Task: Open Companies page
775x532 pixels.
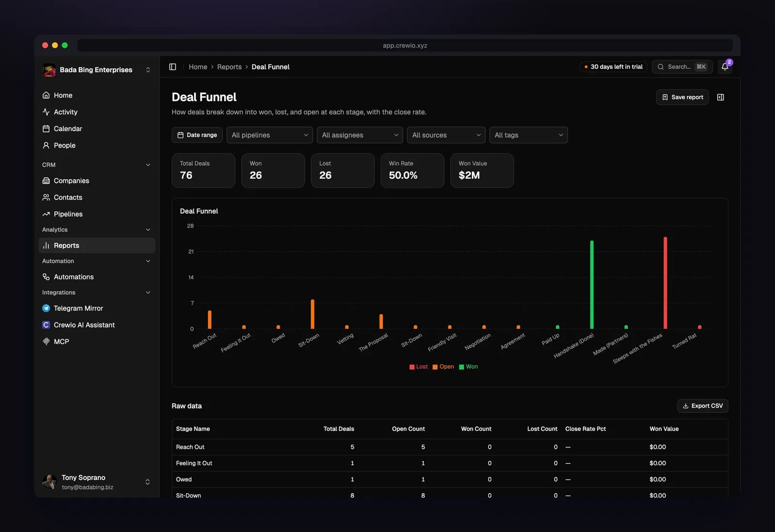Action: click(x=97, y=181)
